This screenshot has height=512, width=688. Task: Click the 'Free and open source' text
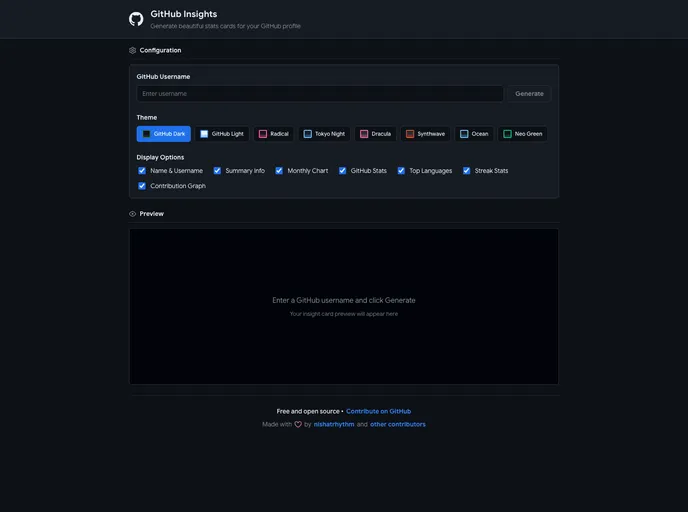tap(308, 412)
